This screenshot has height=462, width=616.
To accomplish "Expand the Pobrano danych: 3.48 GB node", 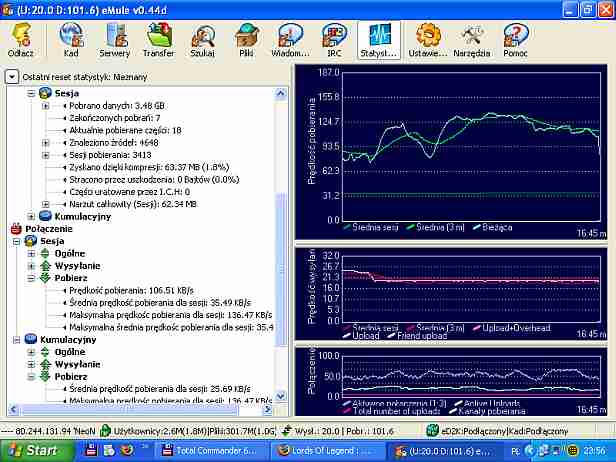I will click(46, 106).
